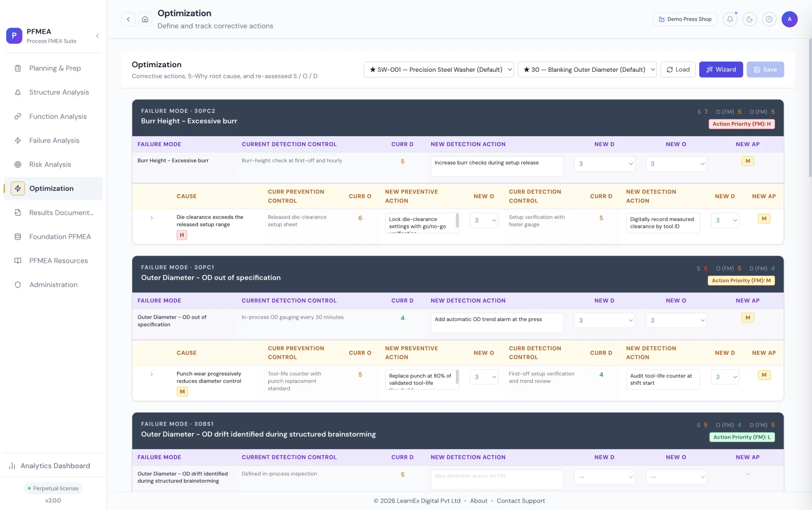This screenshot has height=510, width=812.
Task: Click the Demo Press Shop button
Action: click(685, 19)
